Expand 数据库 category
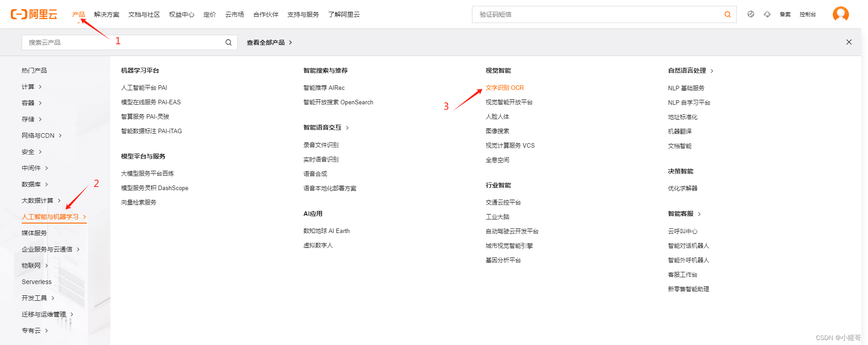Viewport: 868px width, 345px height. point(35,184)
